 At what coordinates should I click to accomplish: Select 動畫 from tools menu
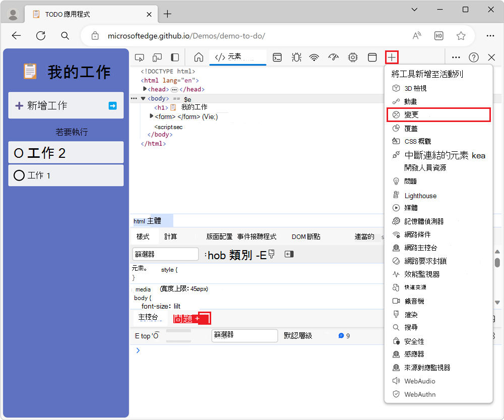pos(438,102)
